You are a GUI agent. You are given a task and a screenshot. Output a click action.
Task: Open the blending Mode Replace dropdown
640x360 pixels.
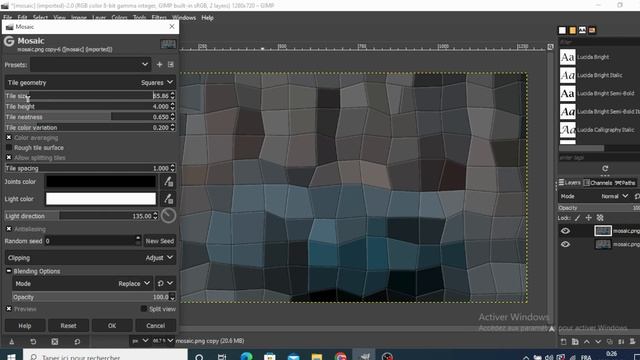click(82, 283)
